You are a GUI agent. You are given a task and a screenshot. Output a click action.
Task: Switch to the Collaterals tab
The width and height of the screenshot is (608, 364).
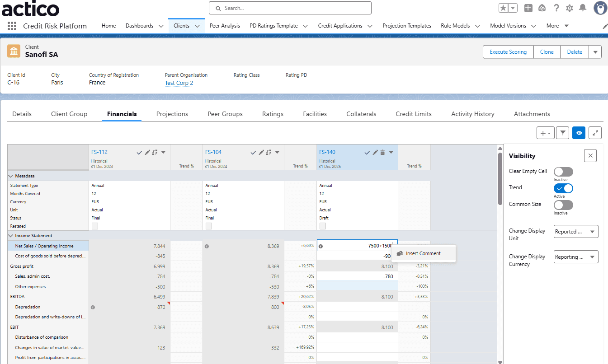(x=361, y=114)
